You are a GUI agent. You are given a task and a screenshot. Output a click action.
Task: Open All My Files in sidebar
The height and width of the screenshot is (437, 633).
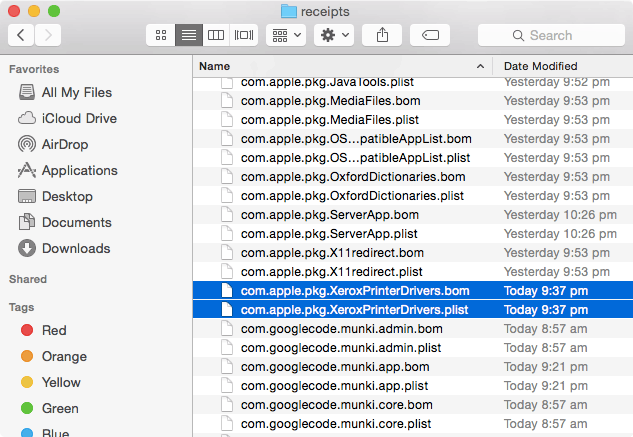click(76, 92)
